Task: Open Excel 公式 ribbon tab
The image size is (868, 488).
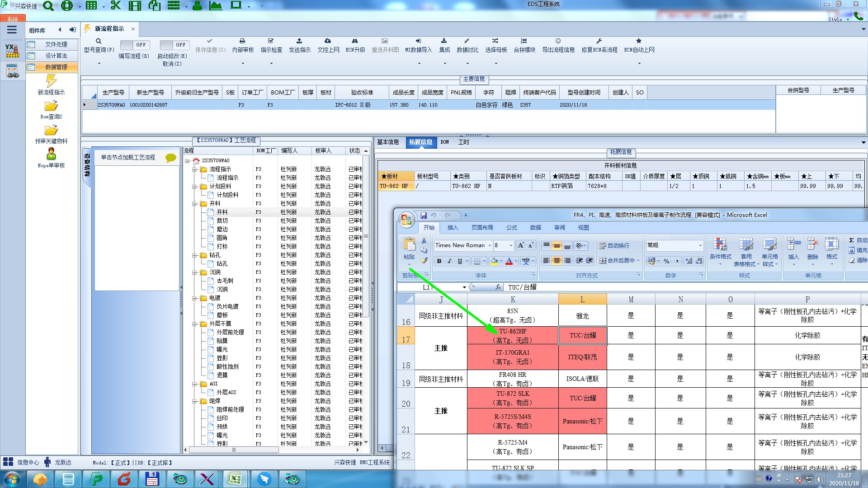Action: click(512, 228)
